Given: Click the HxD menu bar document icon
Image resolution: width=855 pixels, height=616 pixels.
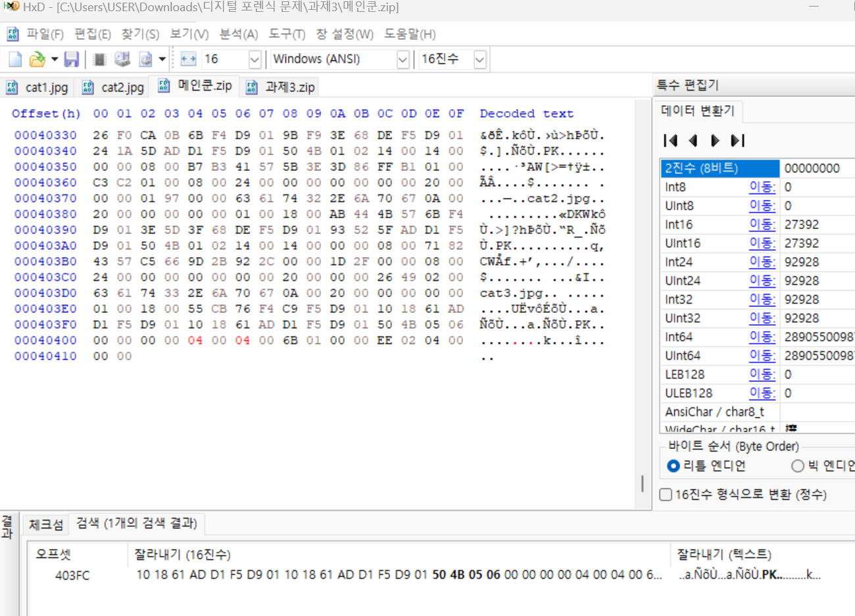Looking at the screenshot, I should point(12,34).
